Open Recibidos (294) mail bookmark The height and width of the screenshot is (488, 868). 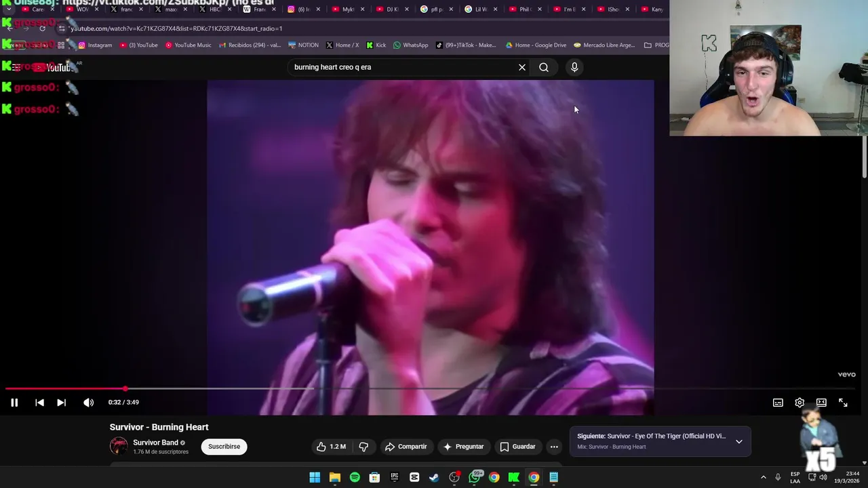tap(250, 45)
